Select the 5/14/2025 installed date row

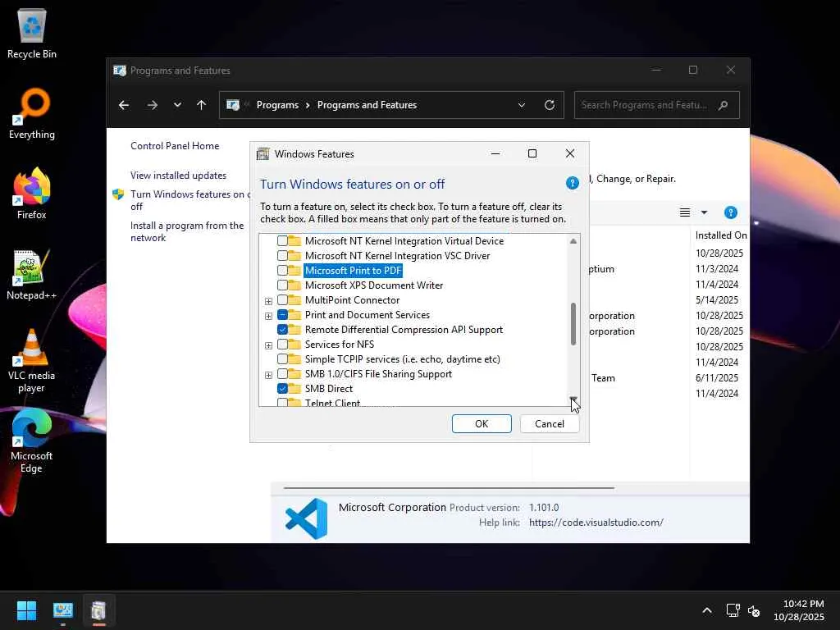tap(717, 300)
